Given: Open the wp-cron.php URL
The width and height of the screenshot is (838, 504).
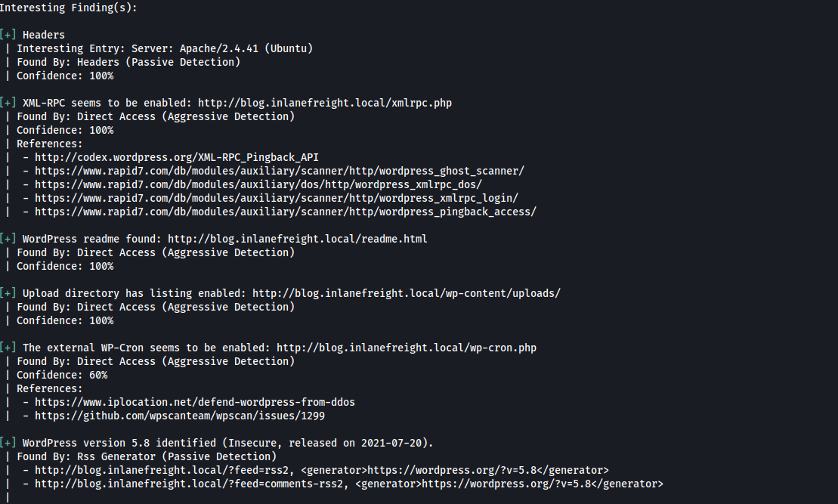Looking at the screenshot, I should pos(407,348).
